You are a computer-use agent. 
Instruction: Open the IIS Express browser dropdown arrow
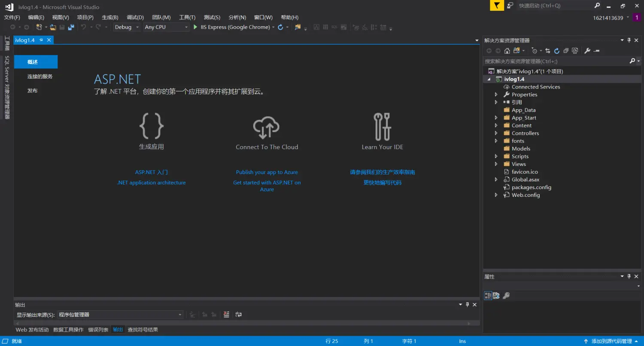273,27
